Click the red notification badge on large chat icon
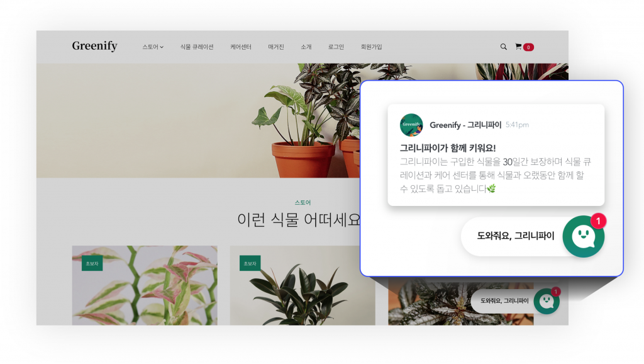 599,221
